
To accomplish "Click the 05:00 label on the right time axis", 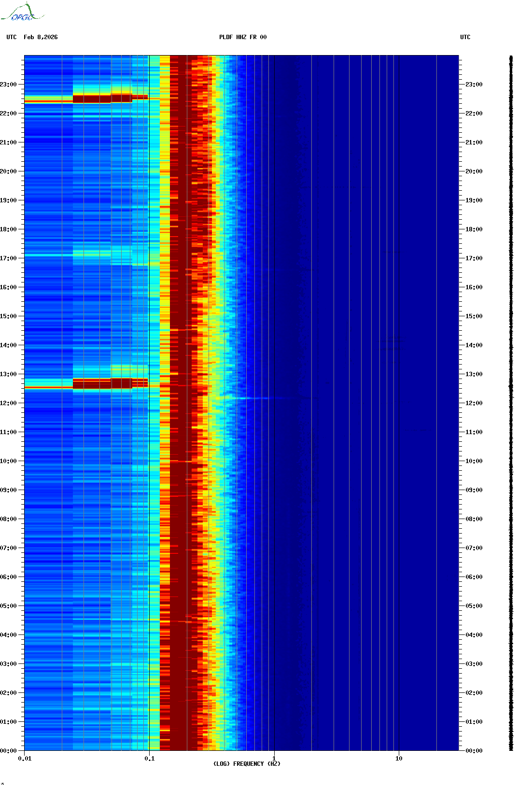I will pyautogui.click(x=474, y=606).
